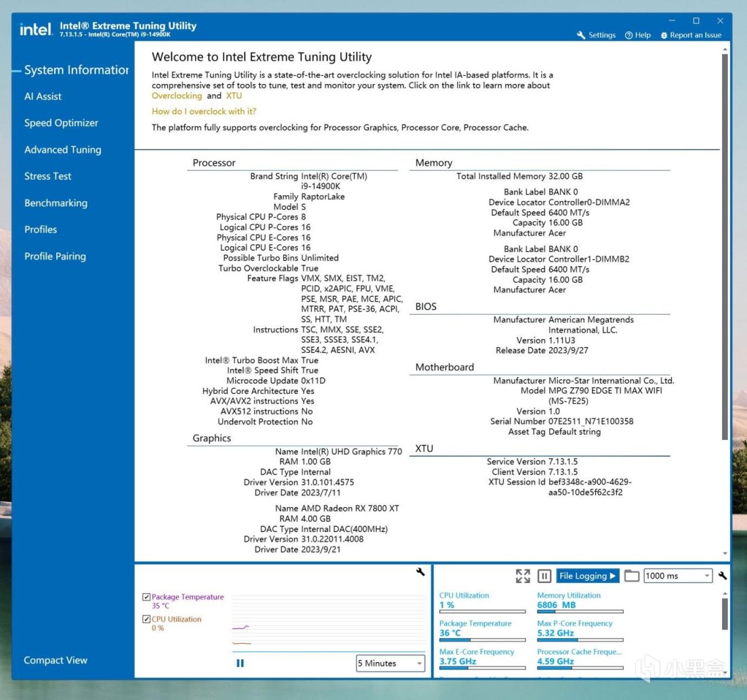Pause the graph with blue pause button
The image size is (747, 700).
pos(240,663)
